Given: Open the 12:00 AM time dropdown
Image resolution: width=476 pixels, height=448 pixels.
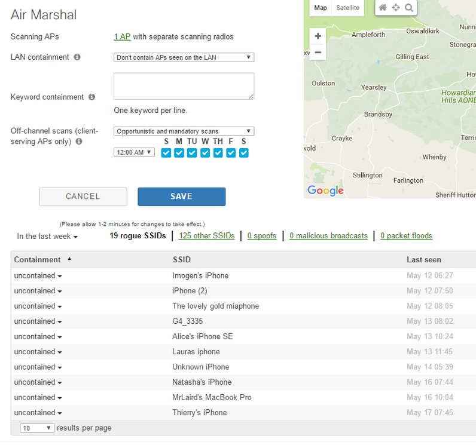Looking at the screenshot, I should [134, 152].
